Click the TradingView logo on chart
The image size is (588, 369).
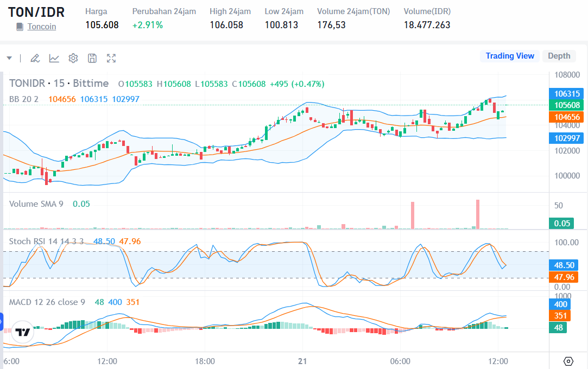(22, 332)
